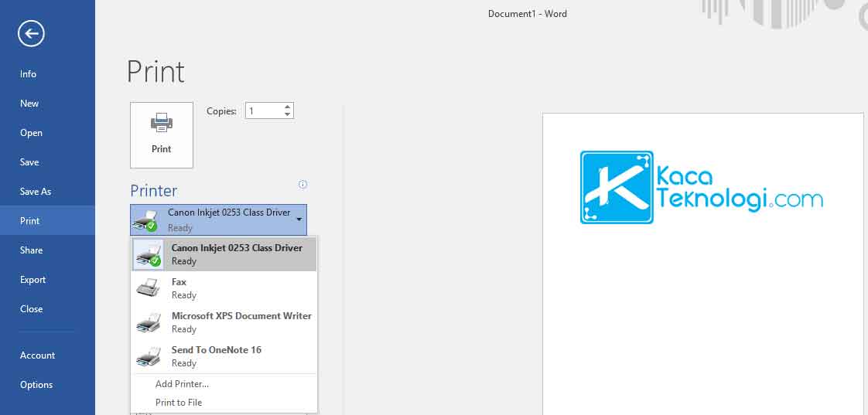Increase copies with up spinner arrow
Image resolution: width=868 pixels, height=415 pixels.
point(287,107)
